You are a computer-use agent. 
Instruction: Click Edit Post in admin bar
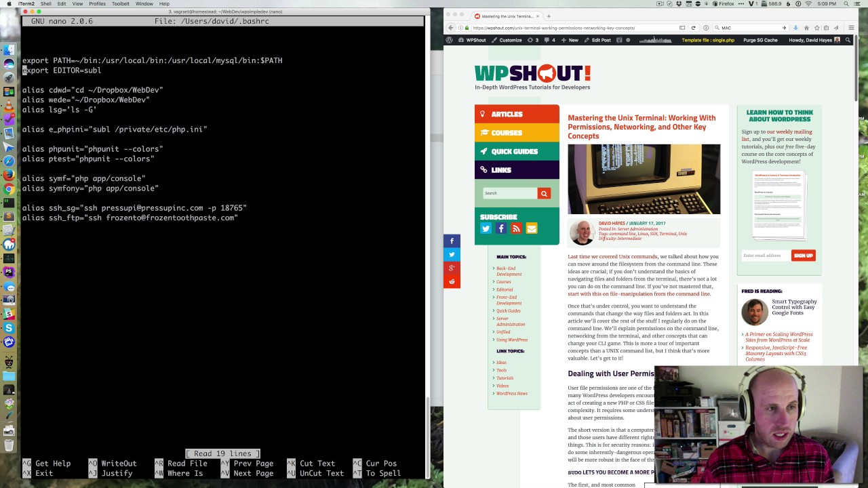pyautogui.click(x=597, y=40)
